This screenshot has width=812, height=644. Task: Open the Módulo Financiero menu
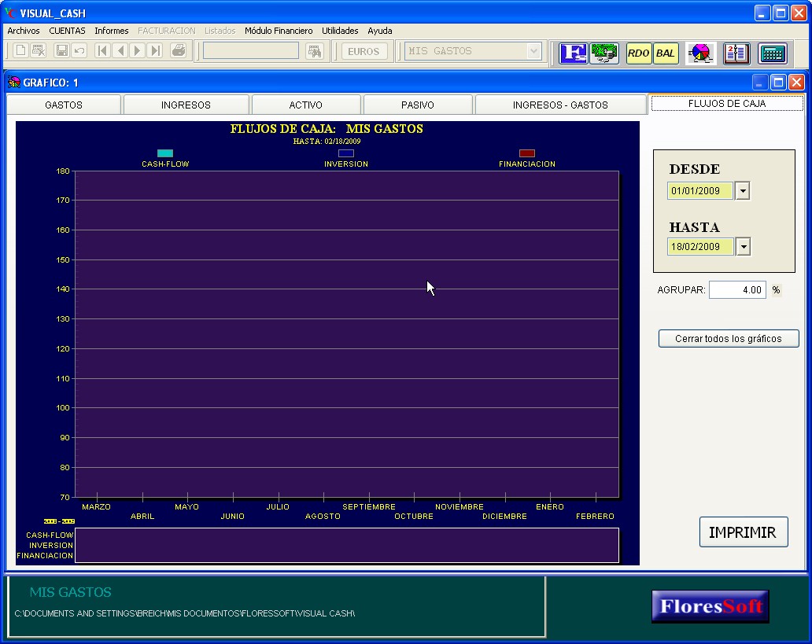279,31
